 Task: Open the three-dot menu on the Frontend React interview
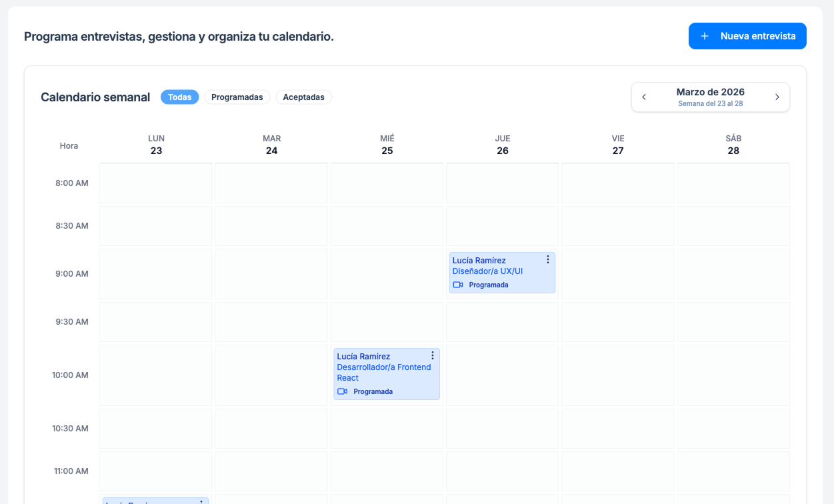(433, 355)
